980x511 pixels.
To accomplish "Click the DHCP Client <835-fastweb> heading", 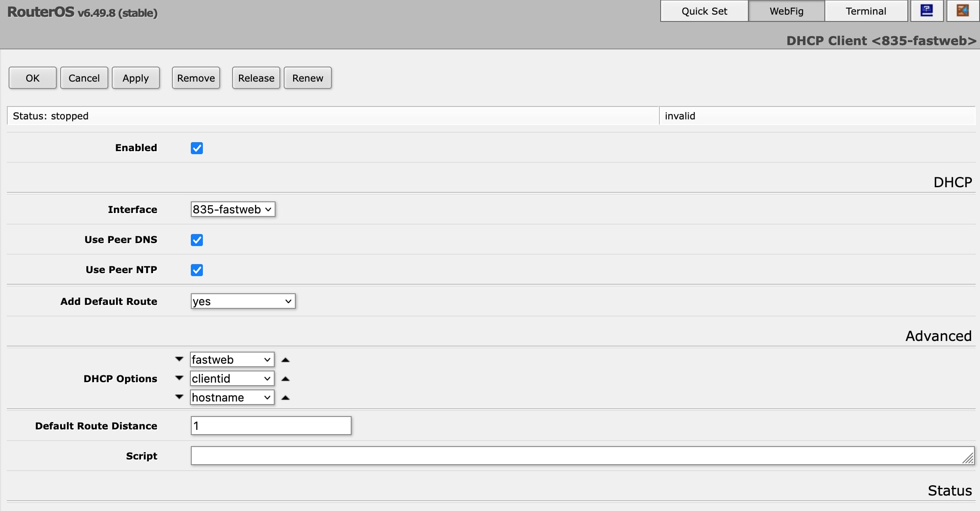I will (881, 41).
